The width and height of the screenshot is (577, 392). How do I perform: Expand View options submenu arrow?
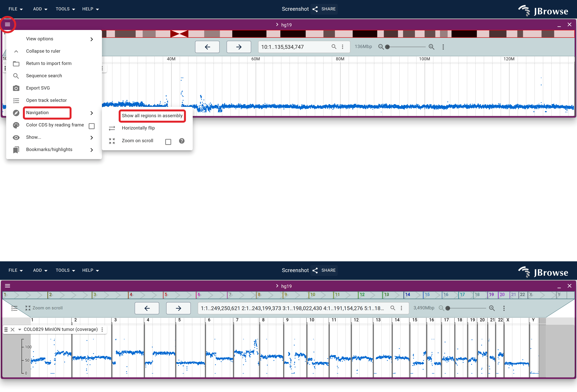pyautogui.click(x=92, y=39)
